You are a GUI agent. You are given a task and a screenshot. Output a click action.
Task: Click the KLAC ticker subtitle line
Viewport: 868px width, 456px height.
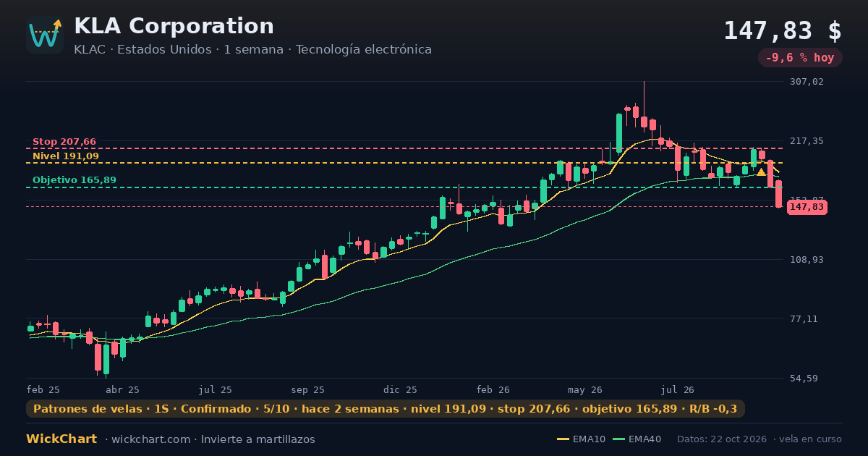(252, 50)
